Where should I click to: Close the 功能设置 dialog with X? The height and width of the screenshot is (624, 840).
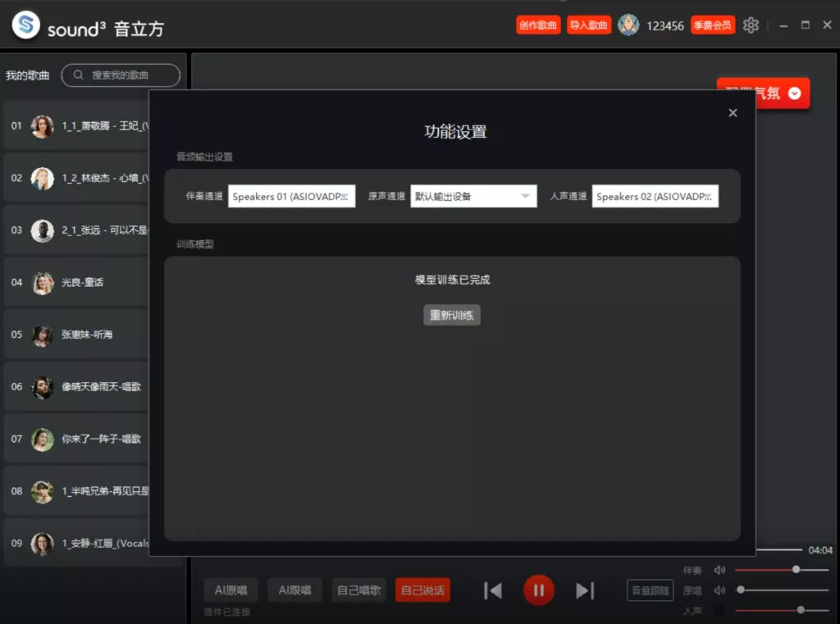[x=733, y=112]
